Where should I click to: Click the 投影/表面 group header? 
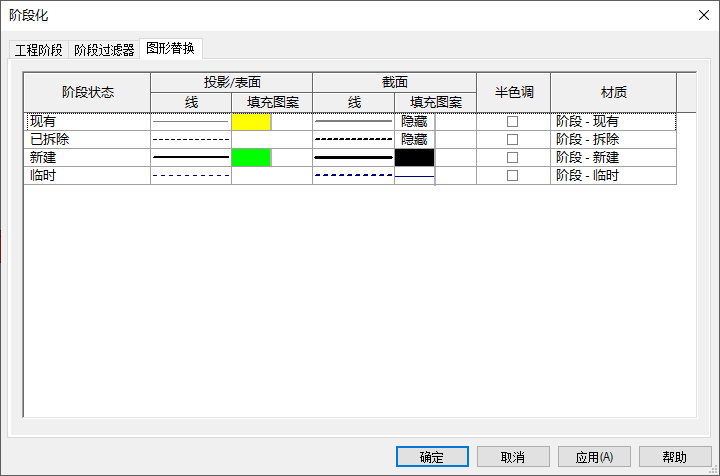pos(232,83)
